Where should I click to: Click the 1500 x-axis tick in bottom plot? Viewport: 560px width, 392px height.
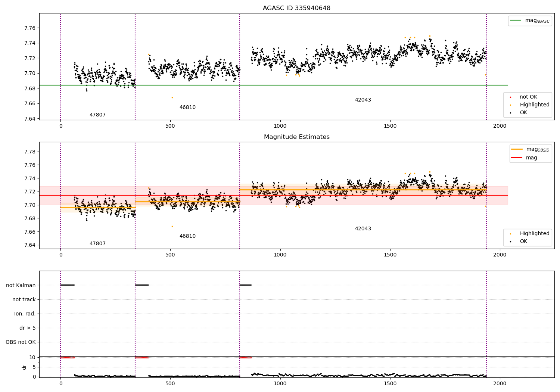(x=390, y=383)
